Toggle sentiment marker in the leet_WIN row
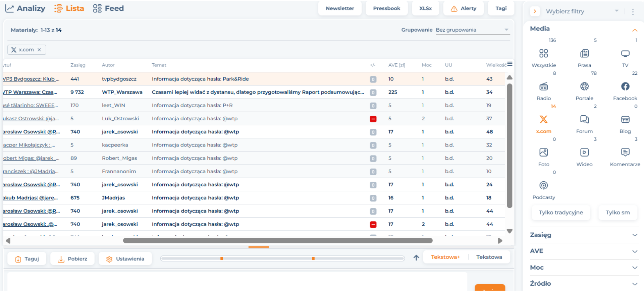 click(373, 106)
